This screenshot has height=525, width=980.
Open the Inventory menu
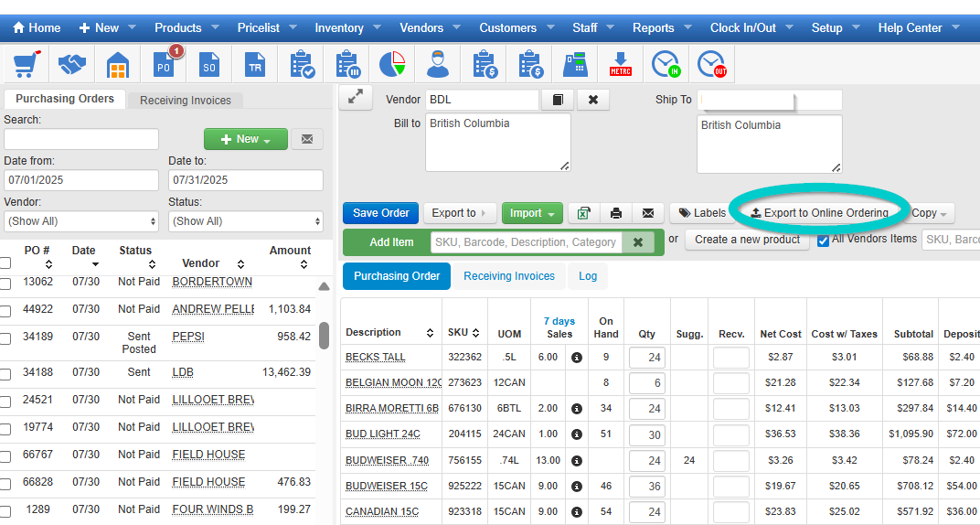click(347, 28)
